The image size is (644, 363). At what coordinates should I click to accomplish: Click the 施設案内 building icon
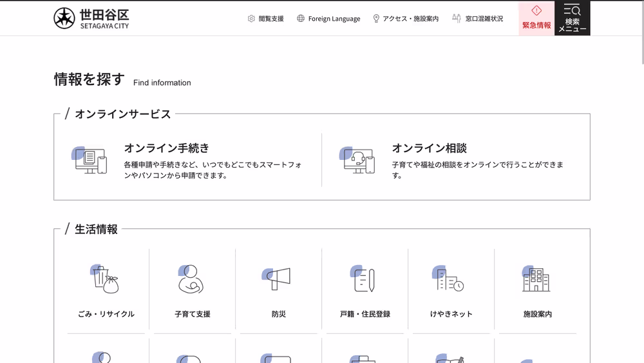point(536,279)
